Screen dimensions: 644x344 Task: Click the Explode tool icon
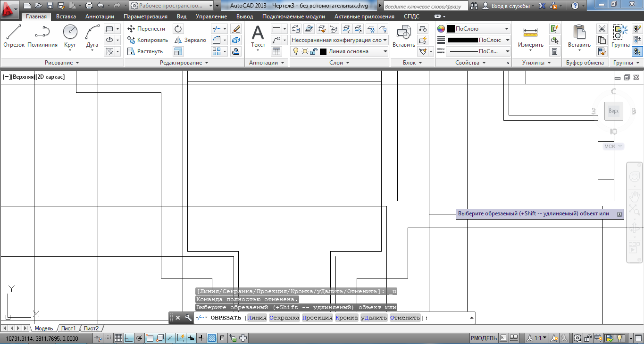coord(236,40)
